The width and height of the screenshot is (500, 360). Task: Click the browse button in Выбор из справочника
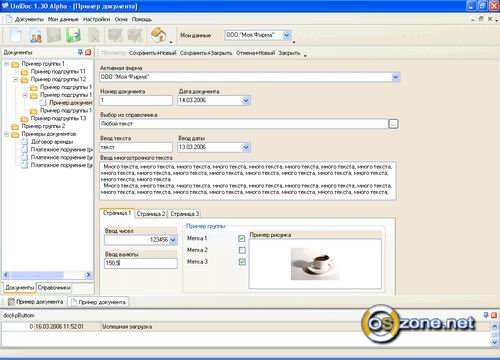coord(393,124)
